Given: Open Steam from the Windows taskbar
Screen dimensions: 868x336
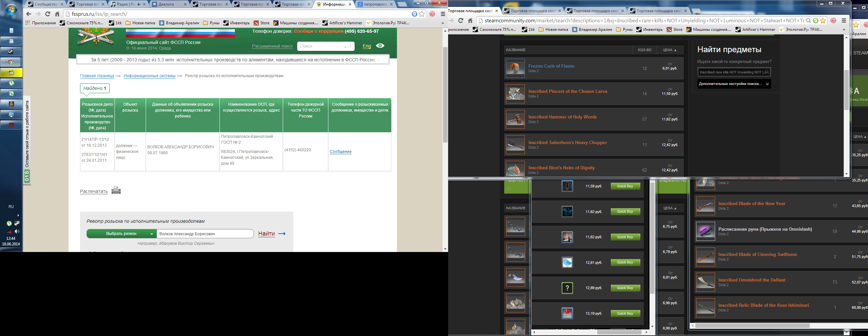Looking at the screenshot, I should 11,52.
